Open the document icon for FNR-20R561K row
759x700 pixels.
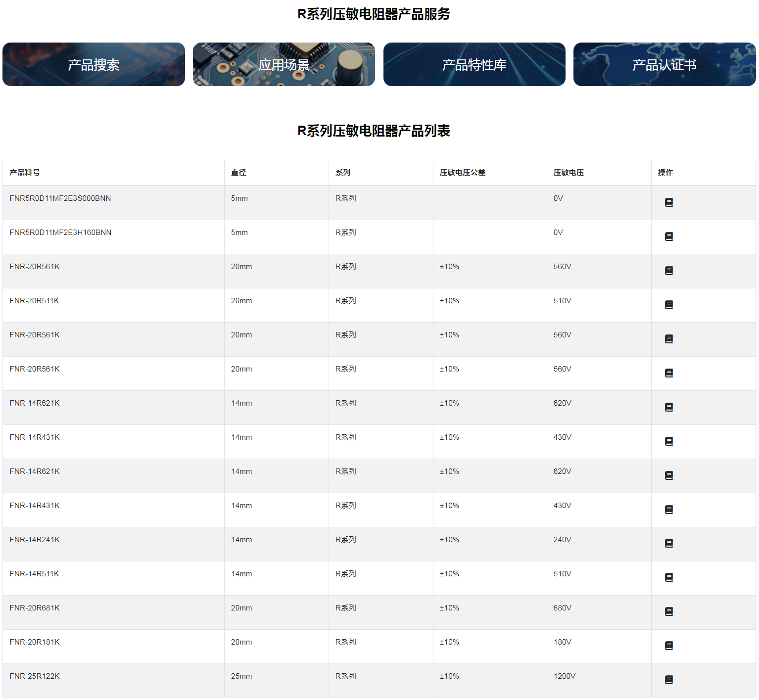point(668,271)
